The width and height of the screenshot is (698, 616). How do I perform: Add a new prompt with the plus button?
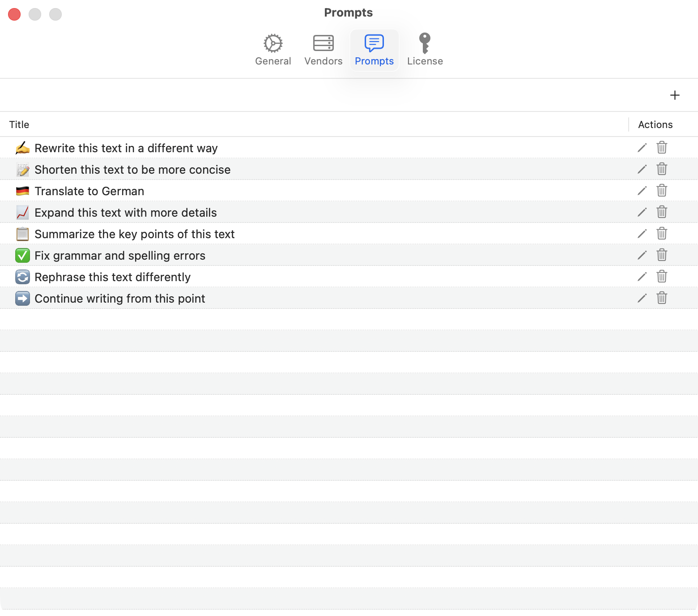coord(675,95)
